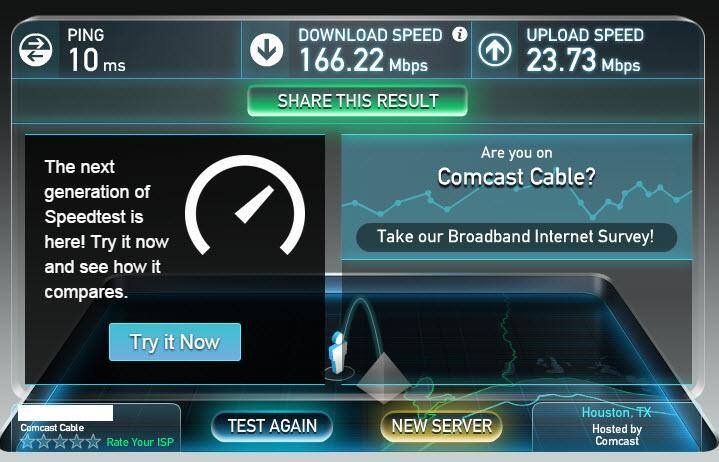Click the upload arrow icon
The width and height of the screenshot is (719, 462).
point(495,49)
